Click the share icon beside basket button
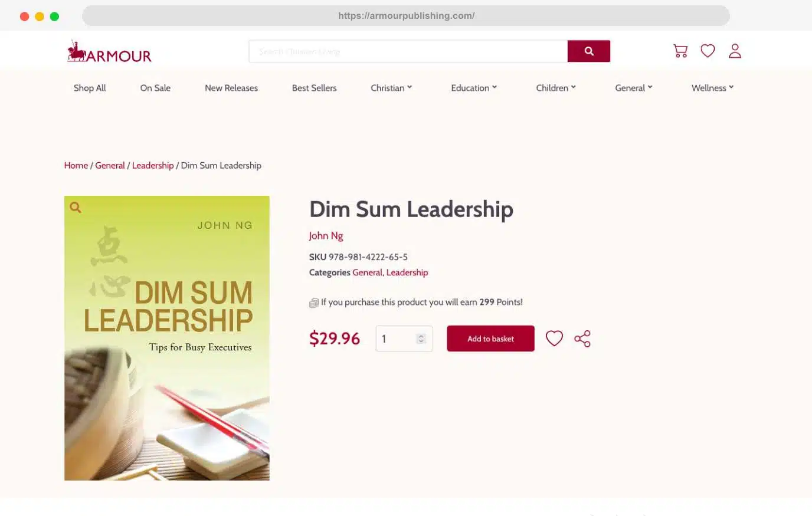 pyautogui.click(x=582, y=338)
